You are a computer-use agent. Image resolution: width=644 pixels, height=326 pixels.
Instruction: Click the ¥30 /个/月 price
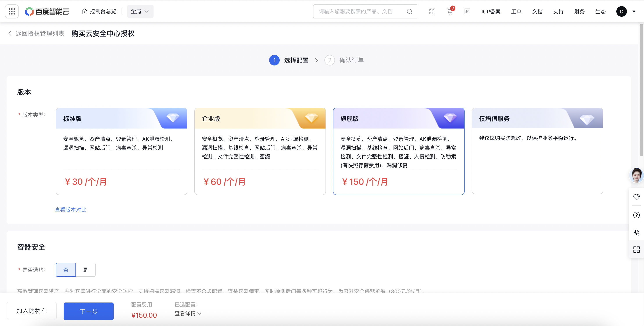tap(85, 182)
